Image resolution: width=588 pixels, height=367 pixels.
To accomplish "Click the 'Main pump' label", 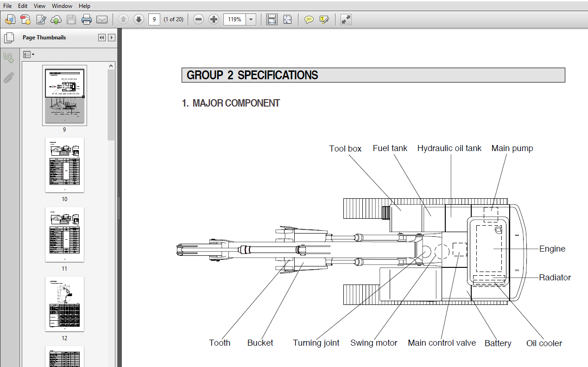I will tap(512, 149).
